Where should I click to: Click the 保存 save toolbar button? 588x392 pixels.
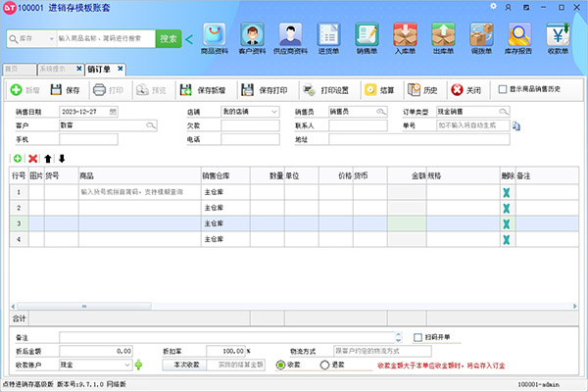(65, 90)
